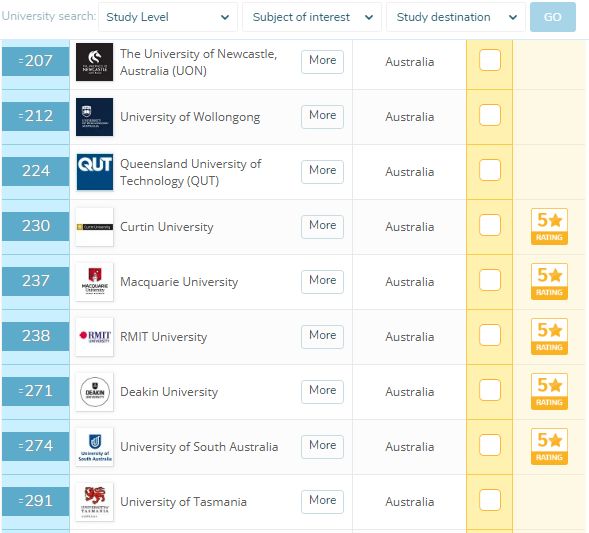Click Curtin University's 5-star rating badge

click(x=549, y=226)
